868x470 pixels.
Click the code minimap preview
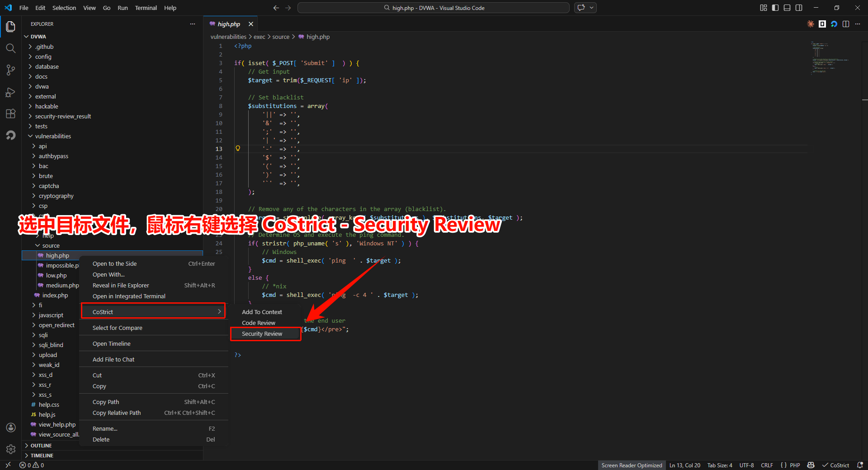(830, 59)
